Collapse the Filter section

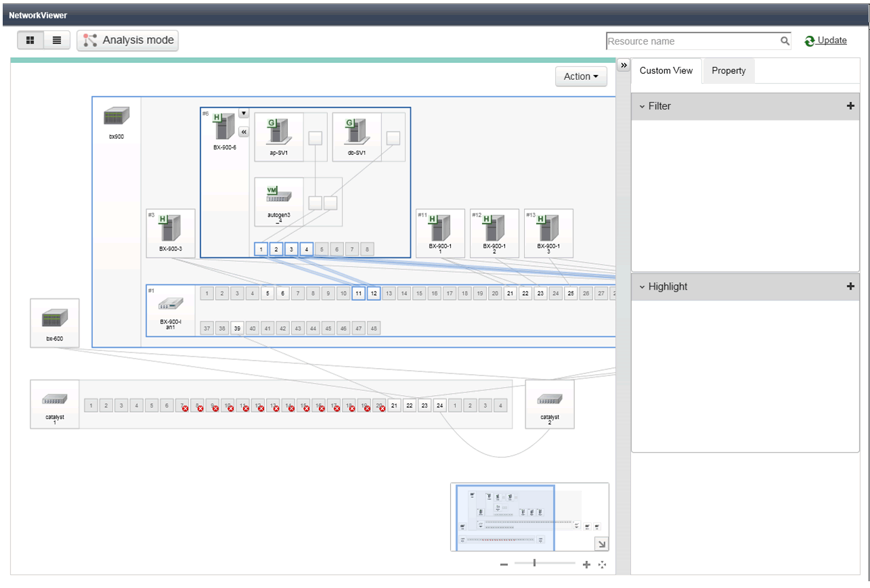(x=643, y=106)
